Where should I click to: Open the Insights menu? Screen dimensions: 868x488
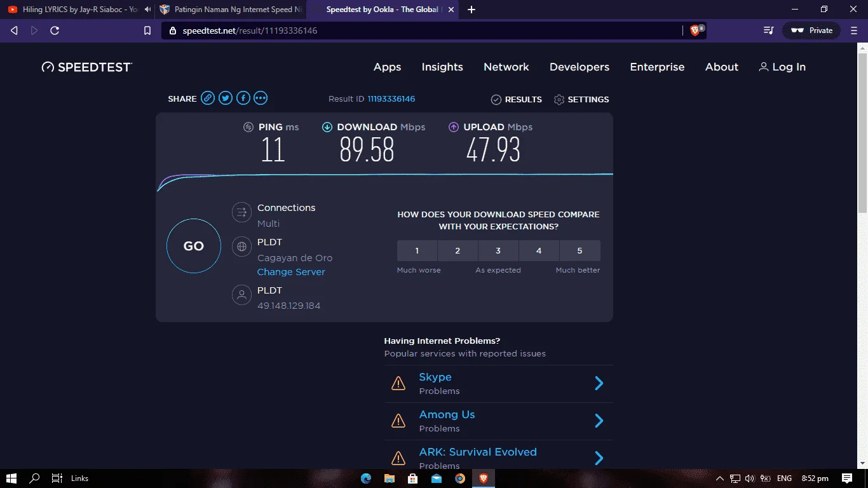(442, 67)
